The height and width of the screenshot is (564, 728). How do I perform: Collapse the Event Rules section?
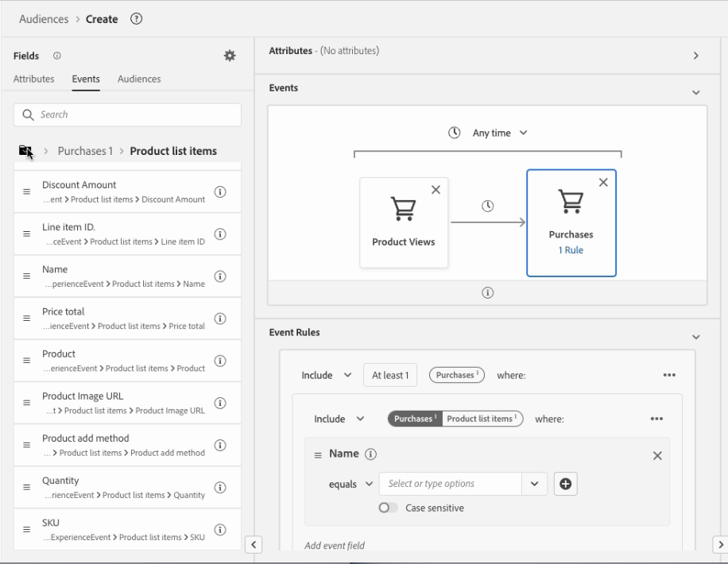point(696,337)
